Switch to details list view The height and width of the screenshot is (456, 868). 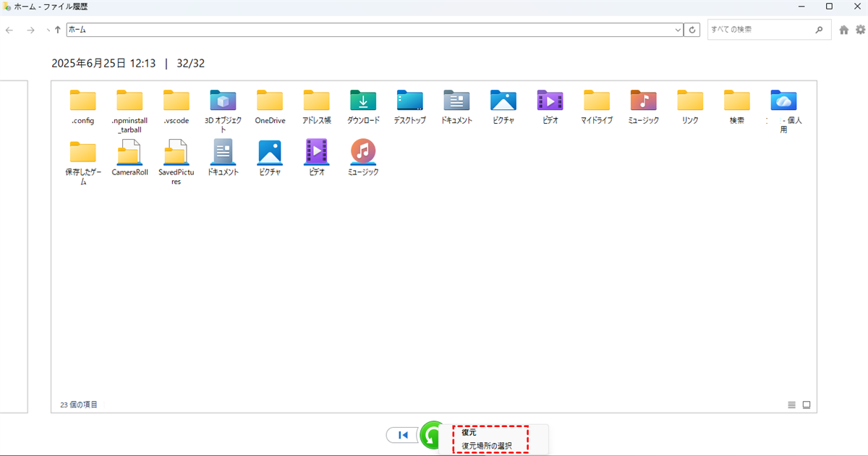pyautogui.click(x=791, y=405)
